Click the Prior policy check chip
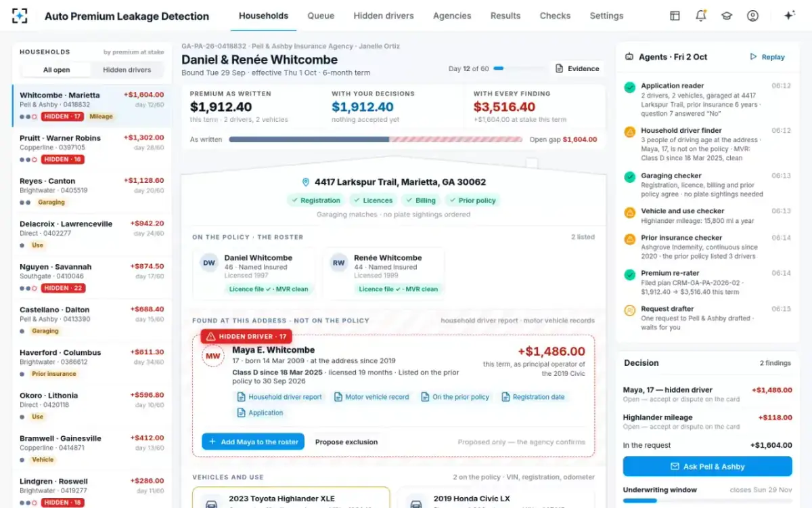Screen dimensions: 812x508 tap(472, 200)
